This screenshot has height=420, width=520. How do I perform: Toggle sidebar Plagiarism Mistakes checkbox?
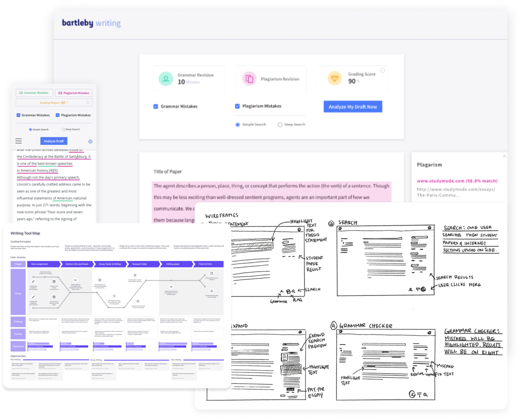(57, 115)
